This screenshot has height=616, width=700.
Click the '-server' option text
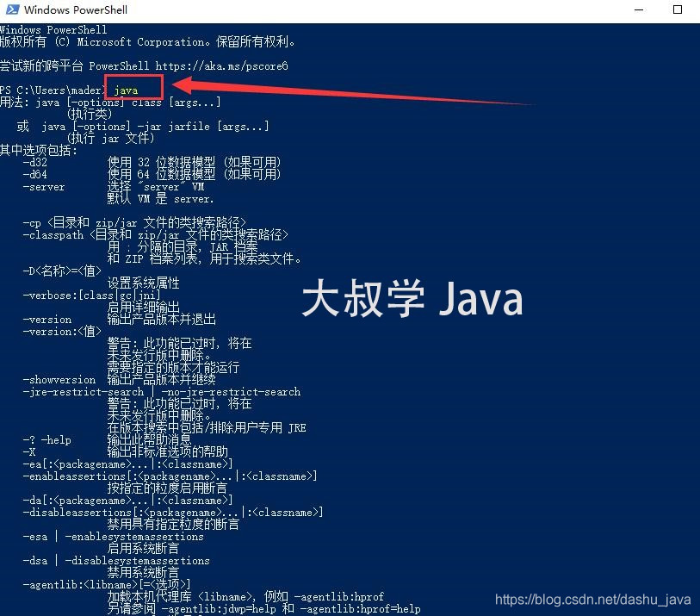tap(44, 187)
